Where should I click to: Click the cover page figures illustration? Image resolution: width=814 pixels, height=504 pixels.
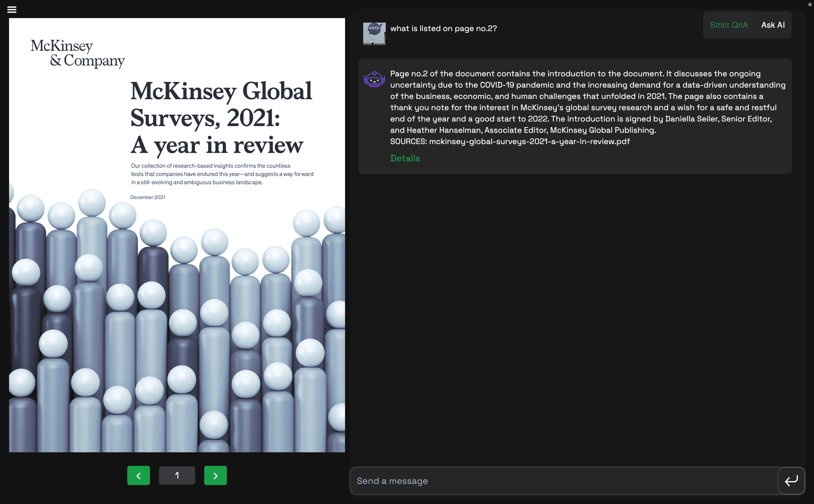177,333
